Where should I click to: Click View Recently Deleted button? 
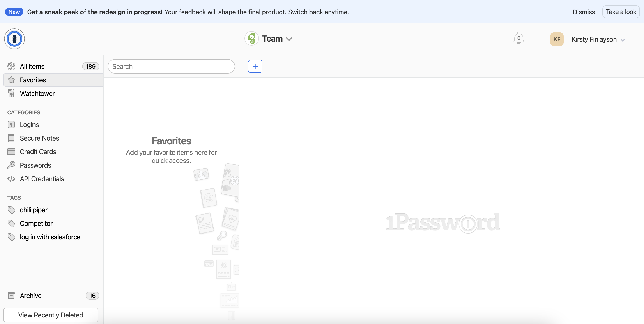tap(51, 315)
